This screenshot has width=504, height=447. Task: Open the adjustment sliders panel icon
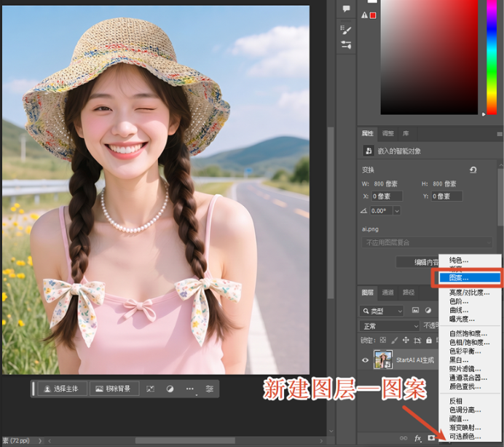[x=346, y=44]
